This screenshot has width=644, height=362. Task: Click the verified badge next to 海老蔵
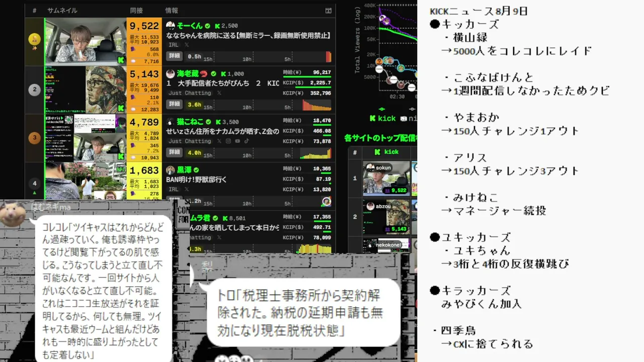(213, 74)
